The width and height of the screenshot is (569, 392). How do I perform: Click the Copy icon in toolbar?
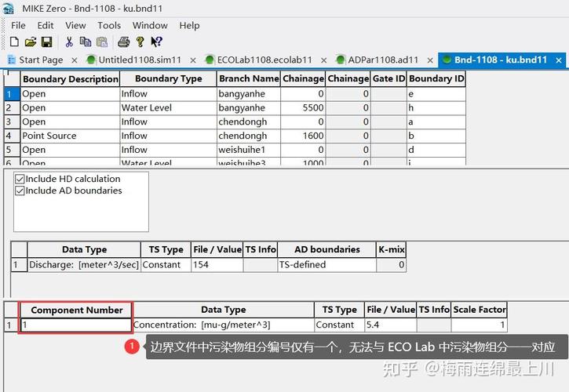pos(85,42)
